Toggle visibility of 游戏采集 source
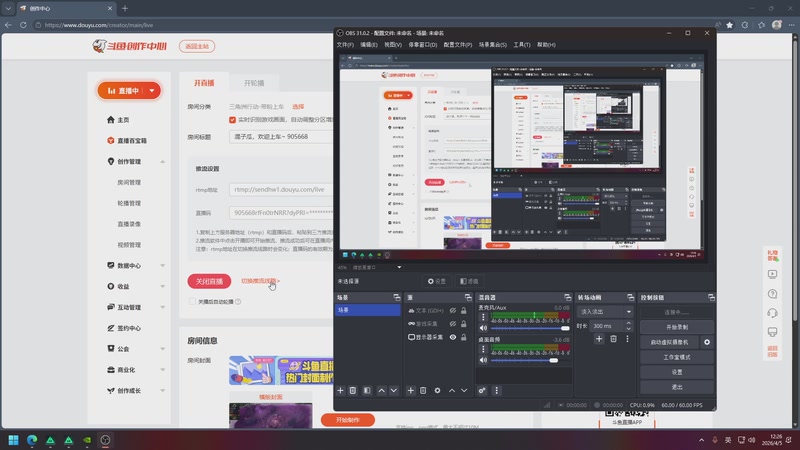 coord(453,323)
